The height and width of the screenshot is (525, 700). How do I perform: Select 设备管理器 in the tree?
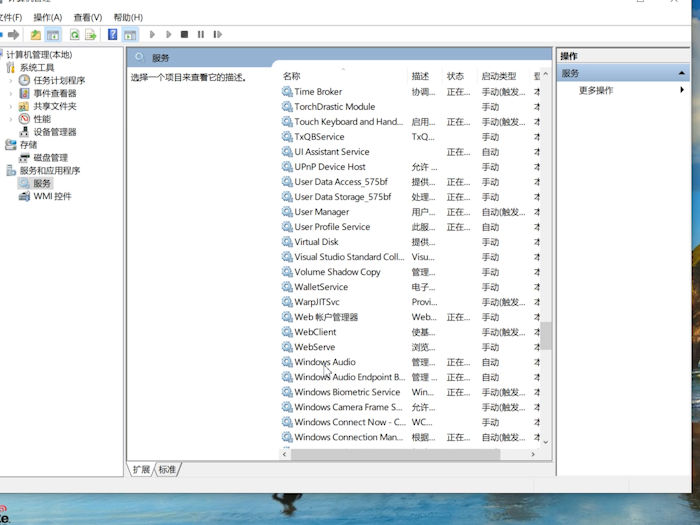click(x=55, y=132)
